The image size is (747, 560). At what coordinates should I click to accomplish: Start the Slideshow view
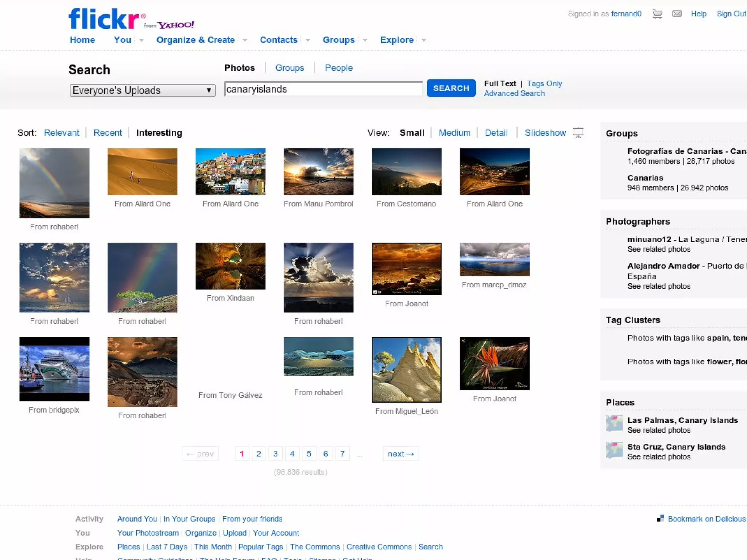click(545, 133)
